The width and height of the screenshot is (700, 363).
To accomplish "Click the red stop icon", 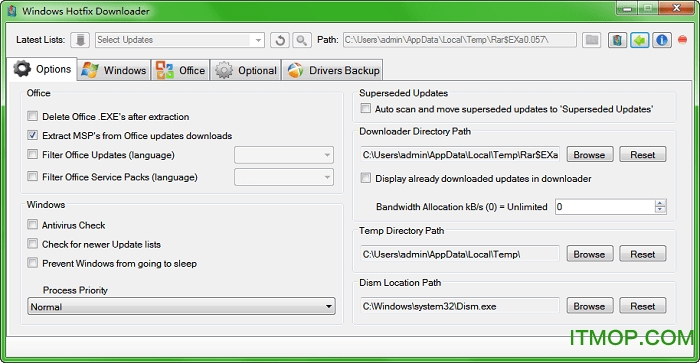I will coord(683,40).
